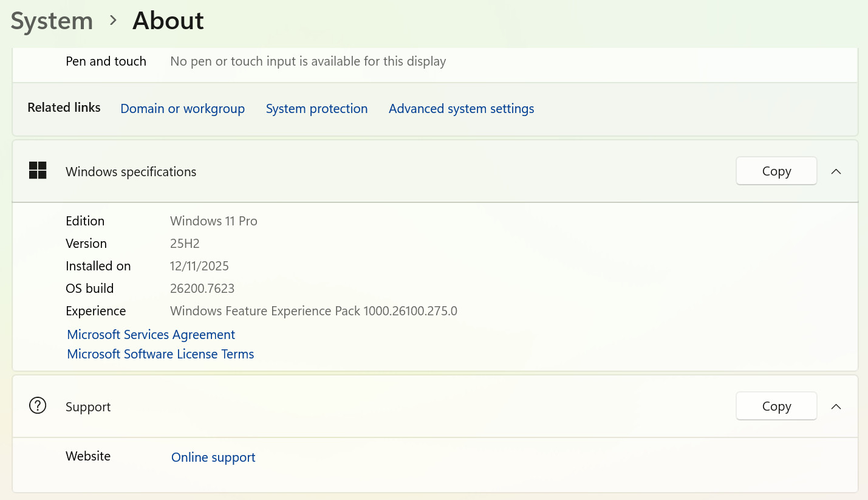Click the Support section header title
The height and width of the screenshot is (500, 868).
point(88,407)
